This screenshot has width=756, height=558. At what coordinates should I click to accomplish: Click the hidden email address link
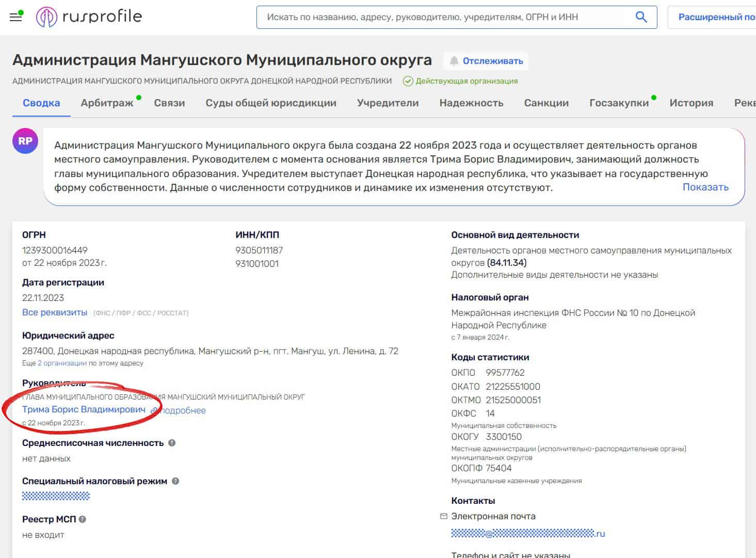click(x=528, y=533)
